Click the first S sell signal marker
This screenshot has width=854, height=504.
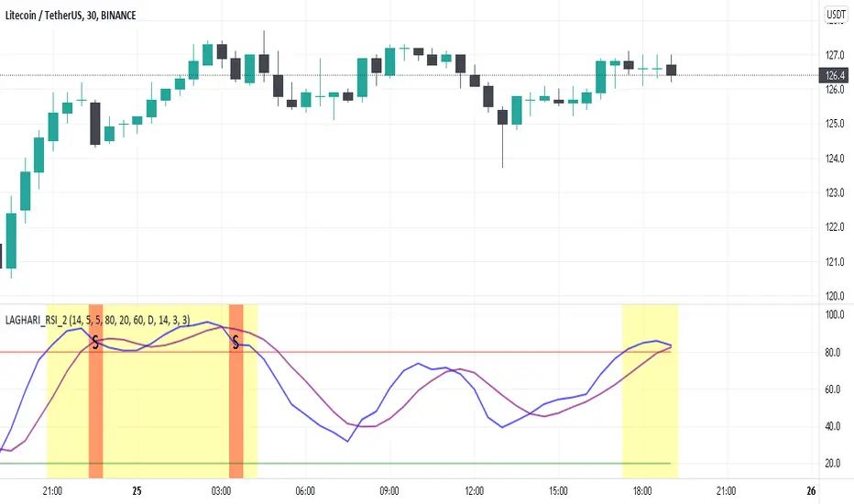(95, 342)
